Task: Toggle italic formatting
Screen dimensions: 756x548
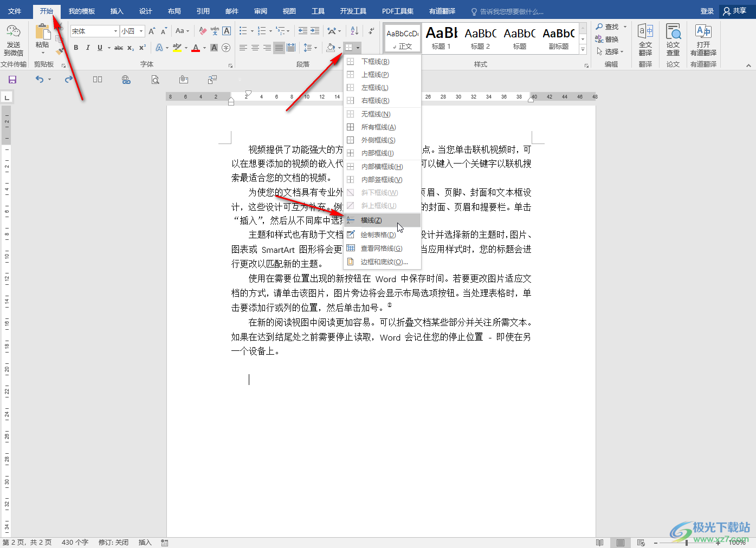Action: pos(88,48)
